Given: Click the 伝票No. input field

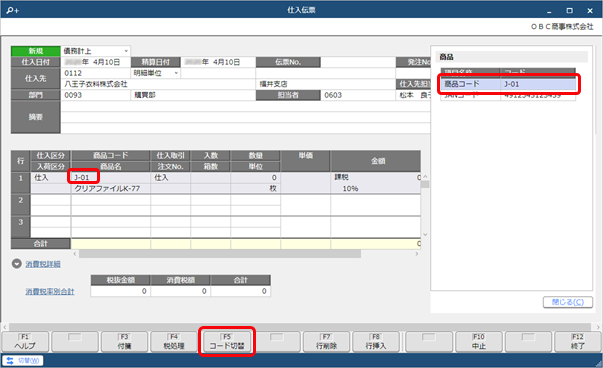Looking at the screenshot, I should pos(358,62).
